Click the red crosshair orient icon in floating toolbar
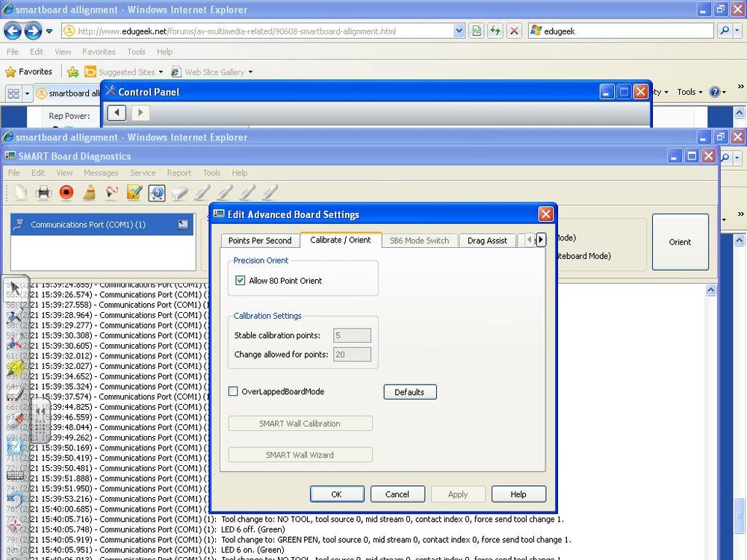The image size is (747, 560). (x=15, y=526)
